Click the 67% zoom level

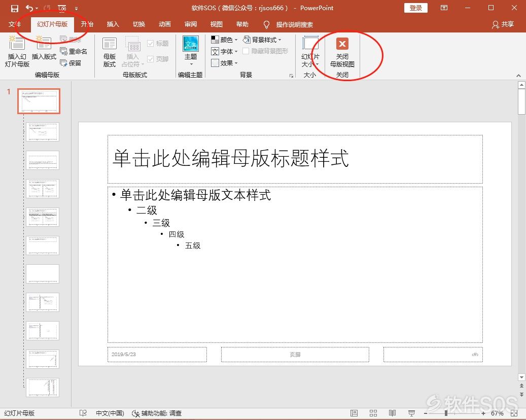point(497,413)
